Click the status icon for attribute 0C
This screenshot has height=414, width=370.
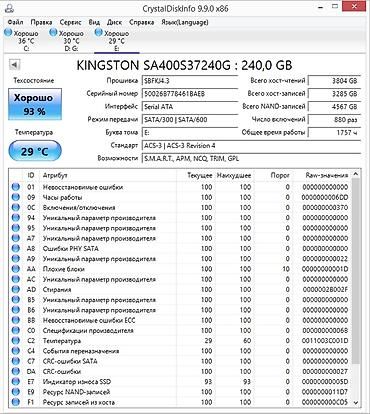[x=15, y=208]
